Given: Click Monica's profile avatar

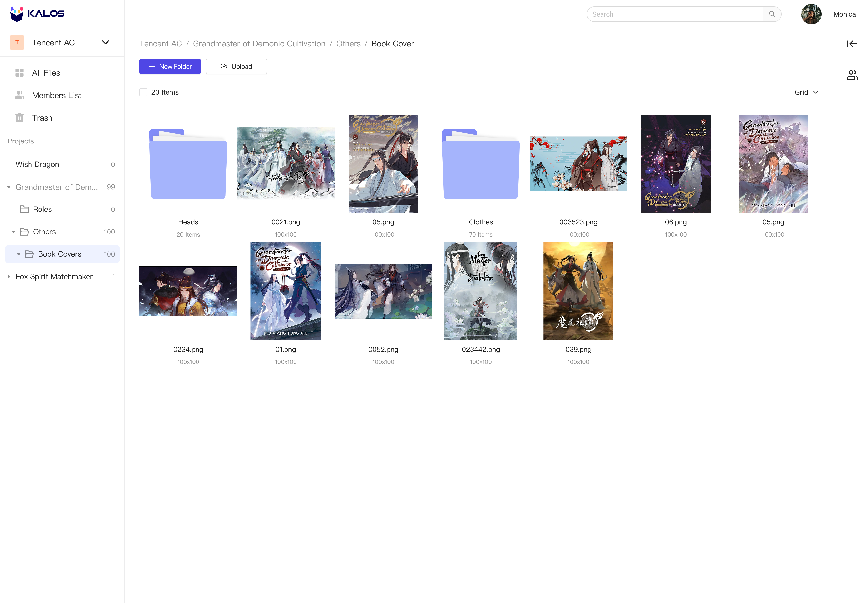Looking at the screenshot, I should click(811, 14).
